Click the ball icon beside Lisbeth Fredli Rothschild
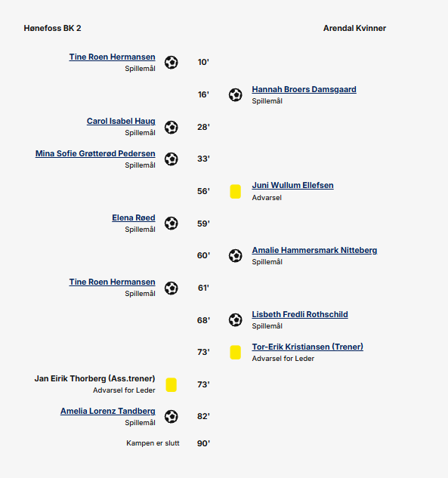 pyautogui.click(x=236, y=320)
